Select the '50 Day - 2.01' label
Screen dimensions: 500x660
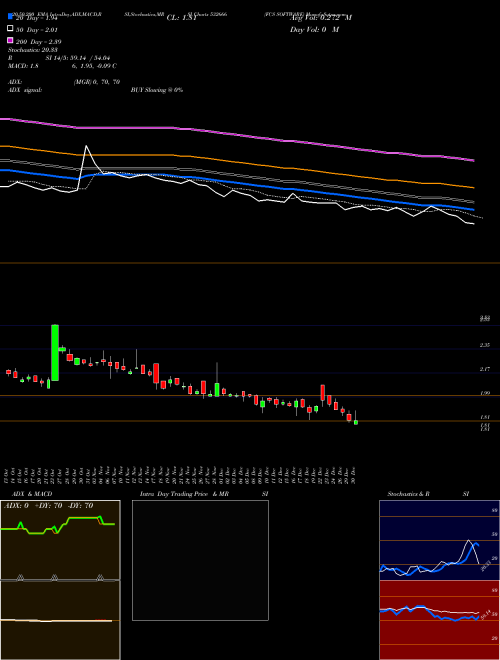[37, 30]
